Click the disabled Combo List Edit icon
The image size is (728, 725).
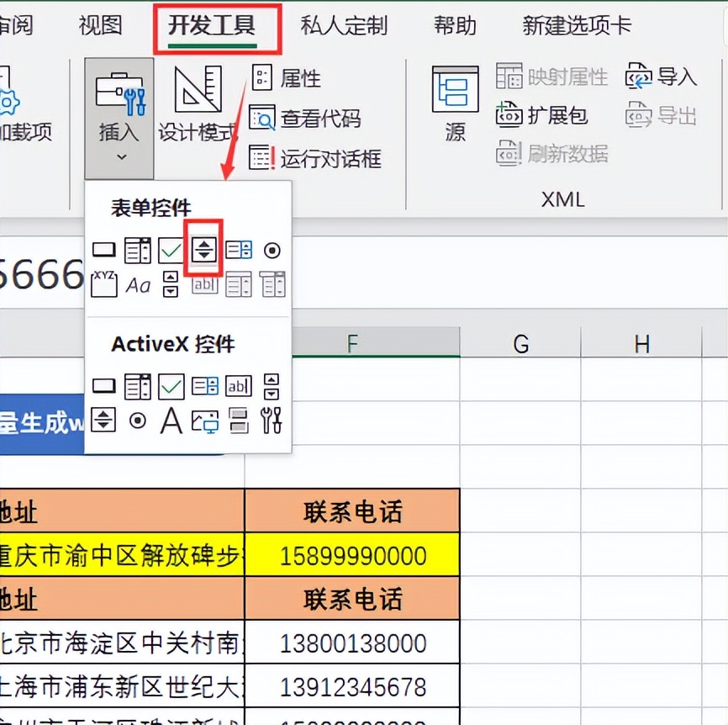tap(239, 284)
